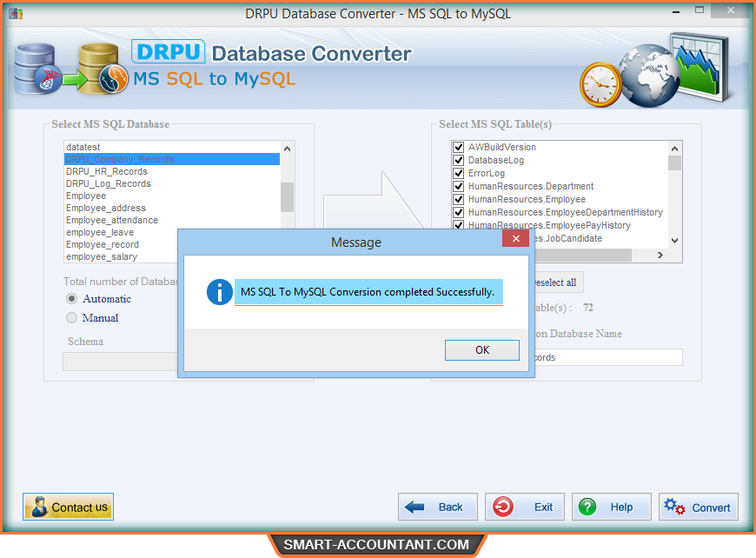Click the globe icon in the header
This screenshot has height=558, width=756.
point(649,76)
